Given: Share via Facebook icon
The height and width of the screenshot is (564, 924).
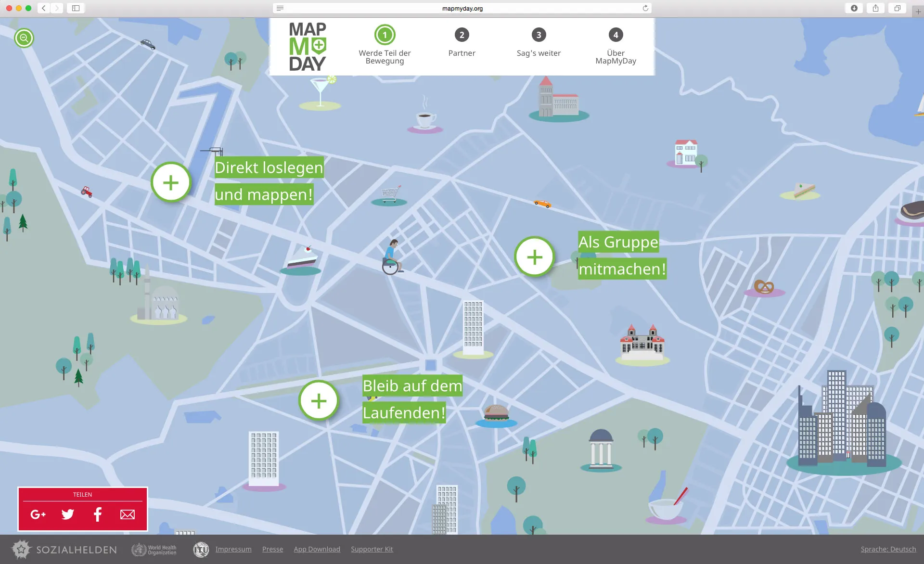Looking at the screenshot, I should [x=98, y=514].
